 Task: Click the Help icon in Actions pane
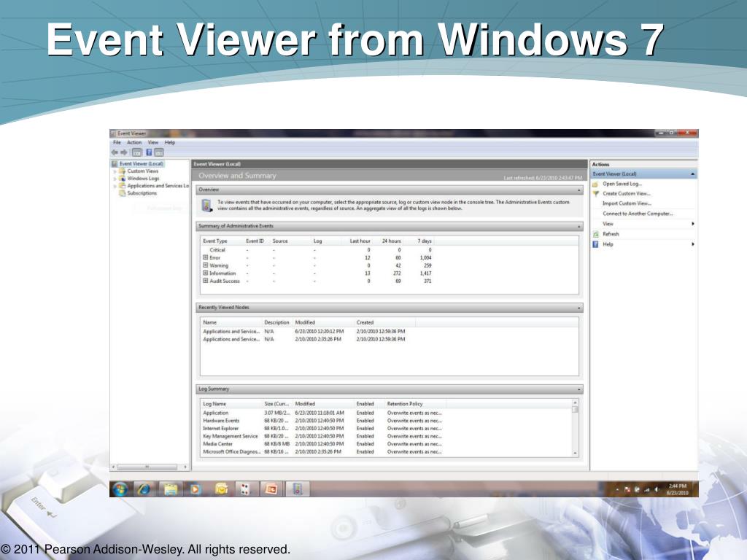click(x=595, y=244)
